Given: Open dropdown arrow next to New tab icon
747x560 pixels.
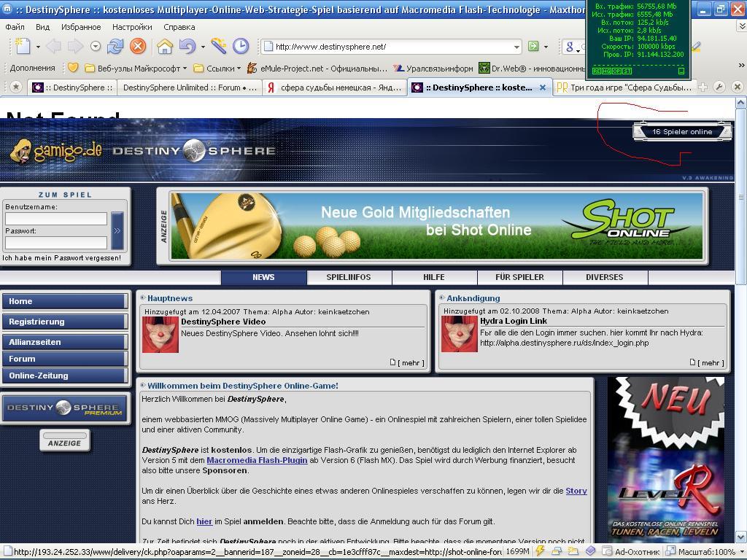Looking at the screenshot, I should pyautogui.click(x=38, y=47).
